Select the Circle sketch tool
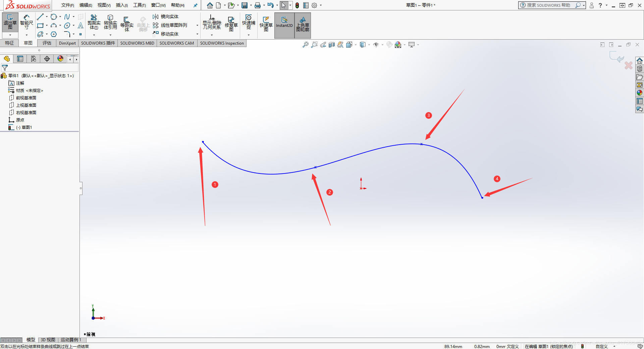 coord(54,17)
